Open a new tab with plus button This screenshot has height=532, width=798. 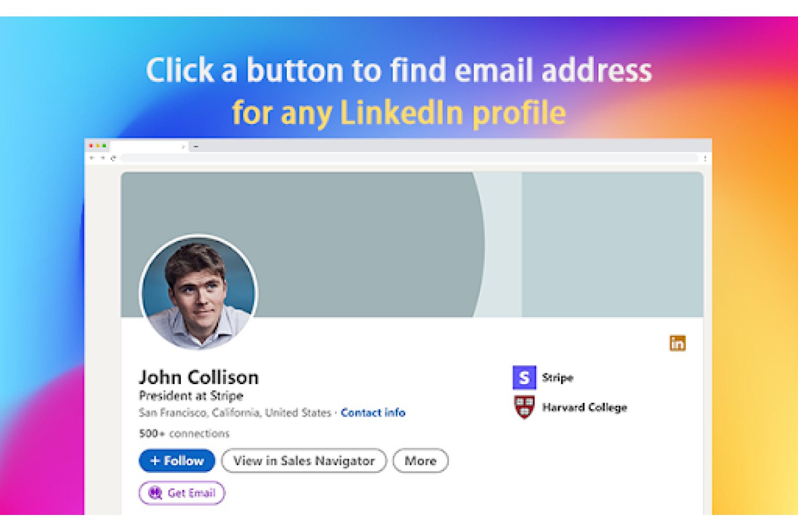tap(196, 146)
